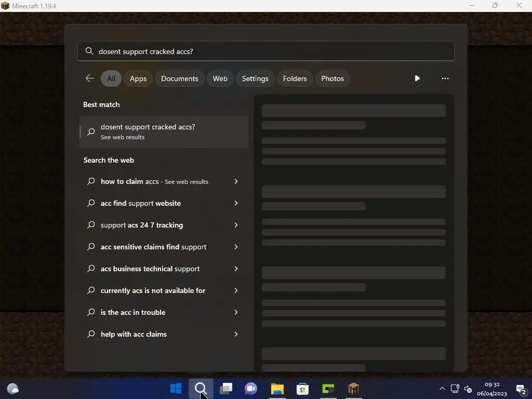Click the muted volume tray icon
The height and width of the screenshot is (399, 532).
point(468,389)
